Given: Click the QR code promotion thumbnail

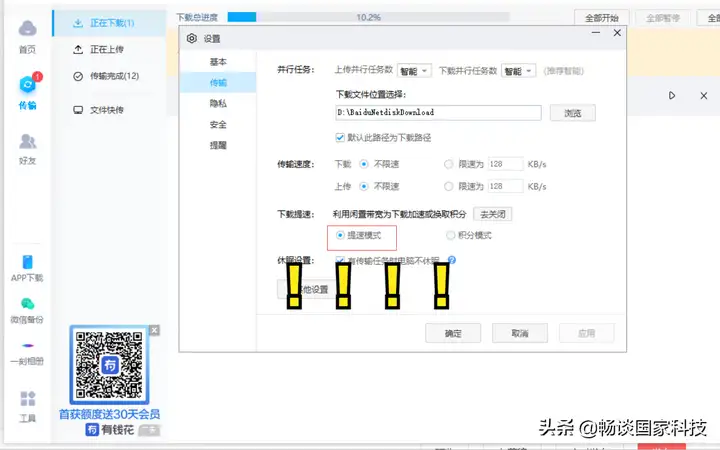Looking at the screenshot, I should (x=109, y=365).
